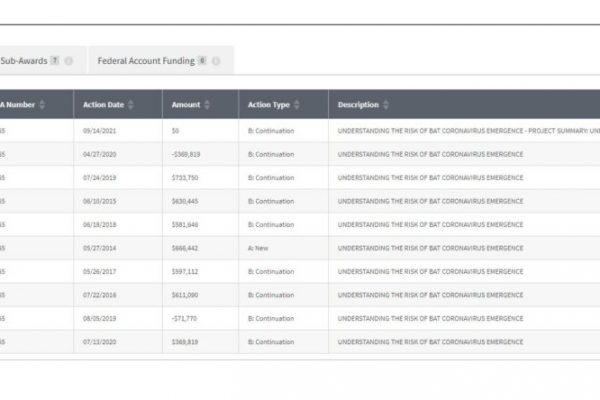
Task: Click the Amount column header label
Action: (186, 105)
